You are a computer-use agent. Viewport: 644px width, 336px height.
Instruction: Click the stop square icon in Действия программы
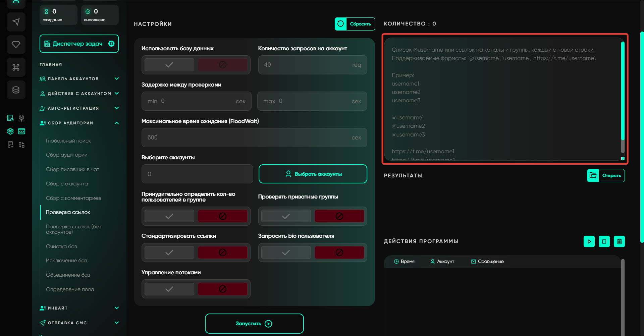[x=604, y=241]
